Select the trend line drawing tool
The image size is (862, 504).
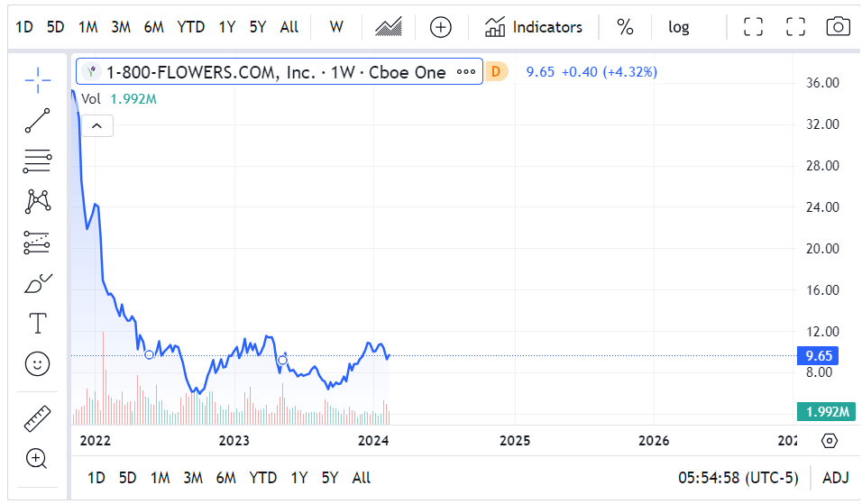coord(37,121)
